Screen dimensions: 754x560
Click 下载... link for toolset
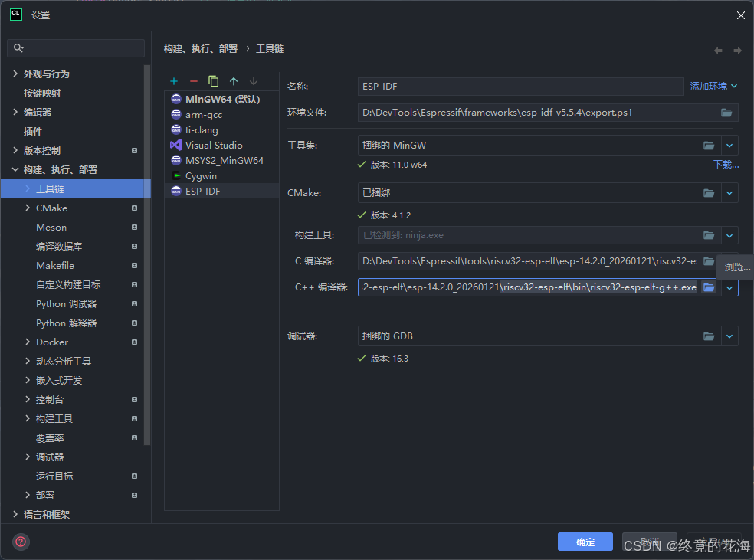click(726, 165)
